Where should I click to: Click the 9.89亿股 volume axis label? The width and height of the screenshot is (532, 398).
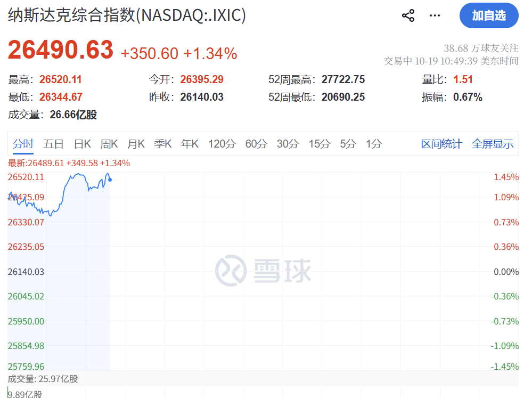tap(25, 394)
